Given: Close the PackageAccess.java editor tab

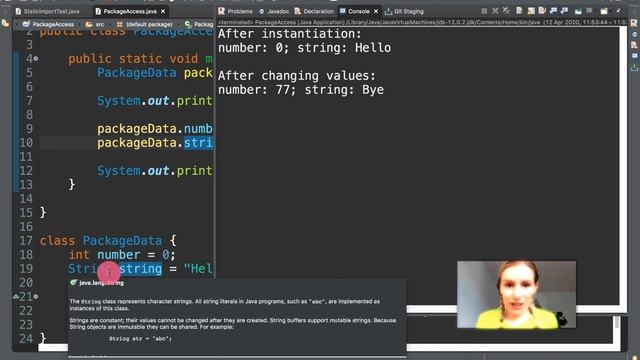Looking at the screenshot, I should 163,11.
